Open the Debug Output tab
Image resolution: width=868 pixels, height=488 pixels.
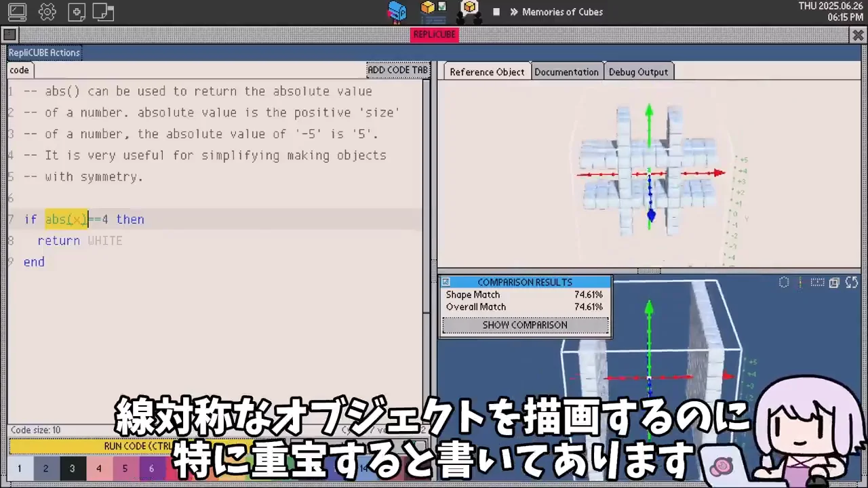click(638, 72)
